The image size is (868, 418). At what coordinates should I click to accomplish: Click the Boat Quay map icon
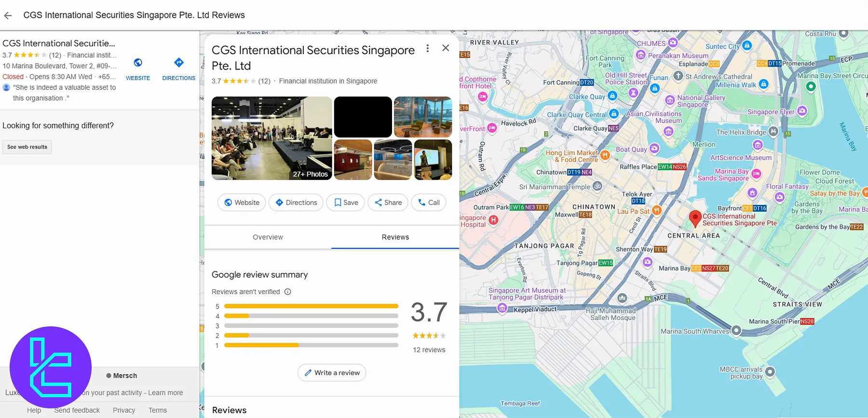(x=654, y=148)
